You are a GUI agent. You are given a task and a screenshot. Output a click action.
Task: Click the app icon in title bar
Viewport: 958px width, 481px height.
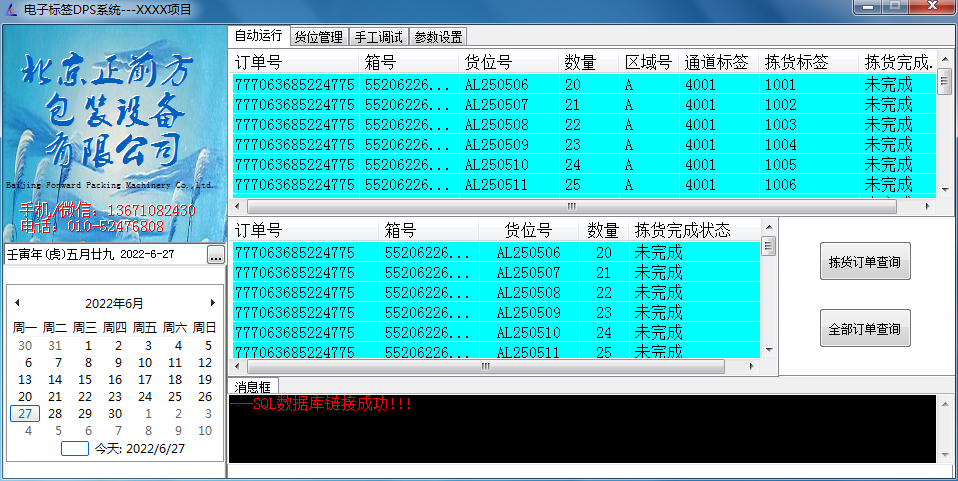[11, 9]
